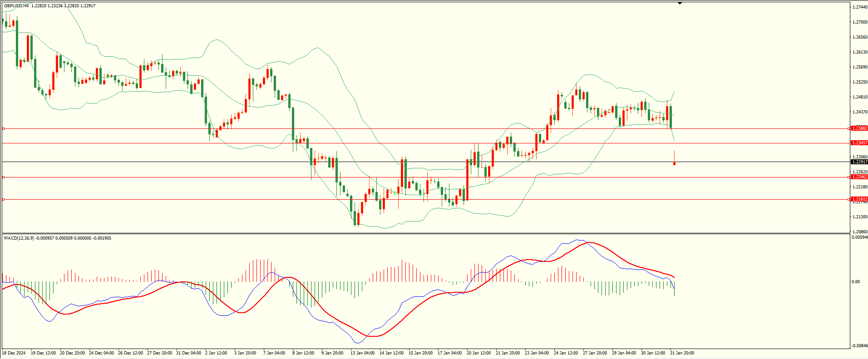The height and width of the screenshot is (359, 868).
Task: Click the 24 Jan 12:00 time label
Action: pyautogui.click(x=566, y=353)
